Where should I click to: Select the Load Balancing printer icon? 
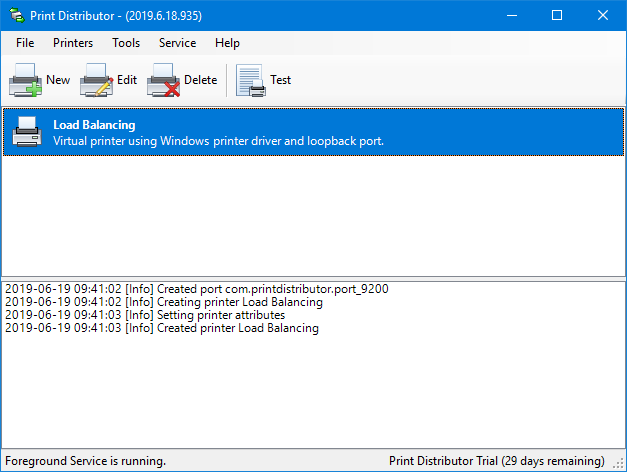point(27,132)
